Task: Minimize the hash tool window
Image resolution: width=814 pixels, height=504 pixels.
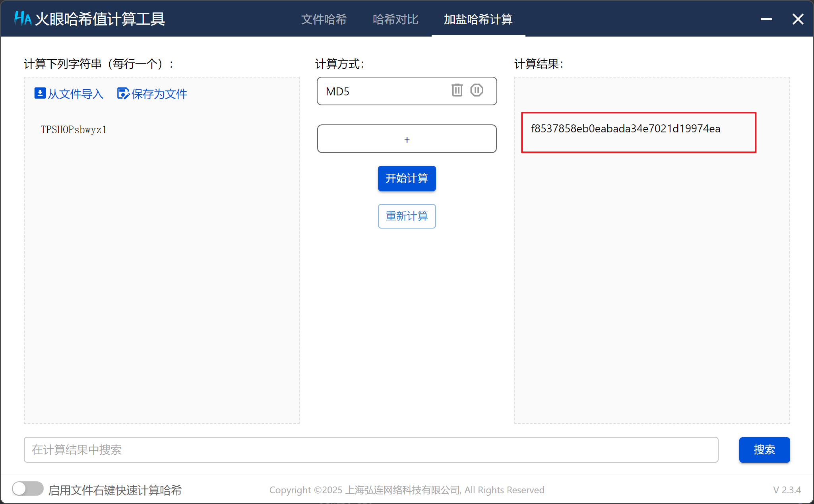Action: pos(766,19)
